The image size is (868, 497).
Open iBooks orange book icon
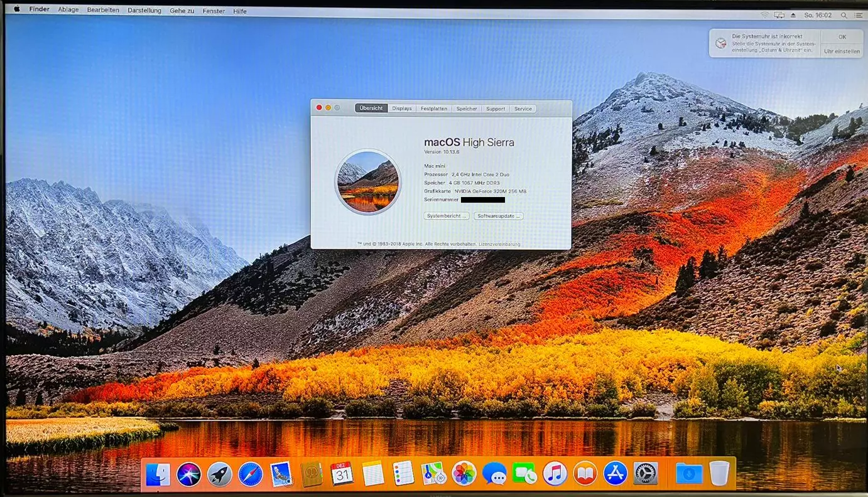pos(585,474)
